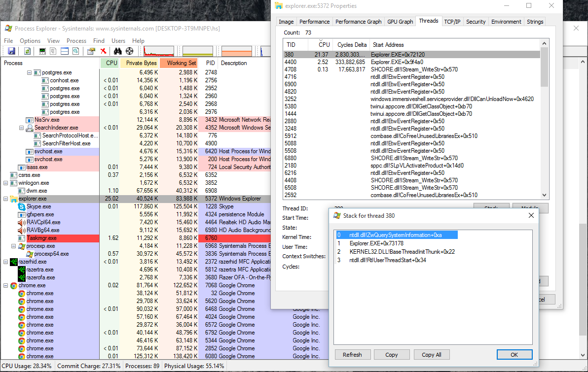Click Refresh in the Stack dialog

click(x=352, y=355)
